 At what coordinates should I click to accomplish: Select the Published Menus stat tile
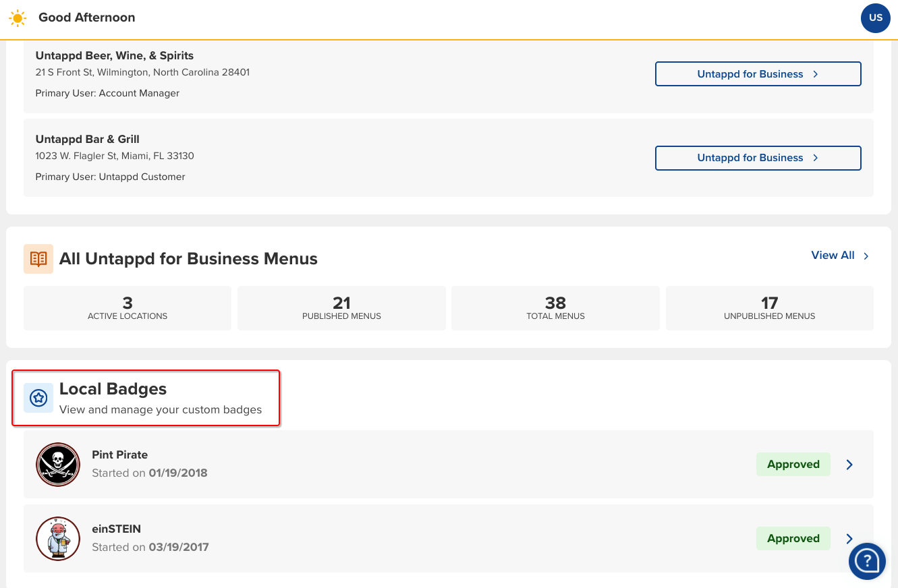(x=341, y=308)
